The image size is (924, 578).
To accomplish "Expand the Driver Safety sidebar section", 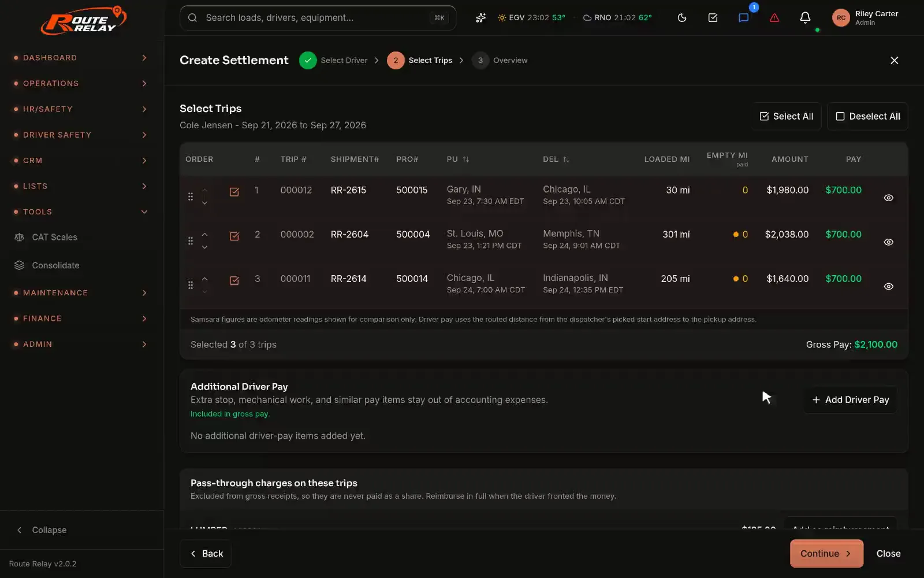I will [81, 135].
